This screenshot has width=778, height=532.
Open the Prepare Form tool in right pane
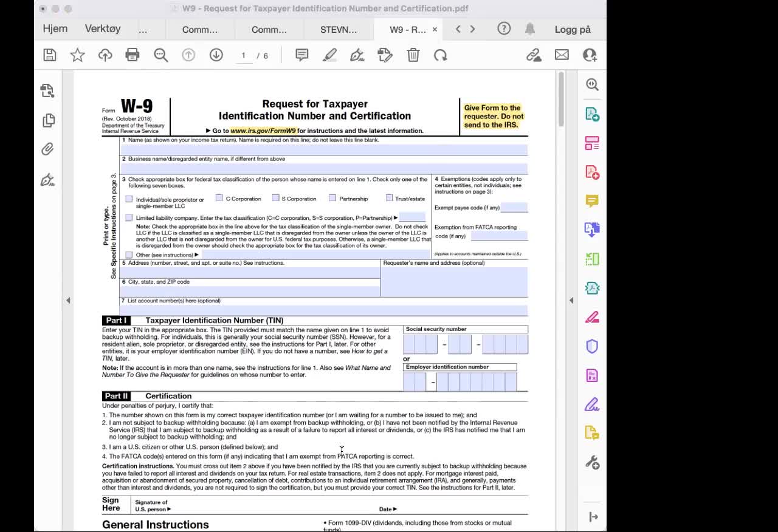tap(592, 375)
